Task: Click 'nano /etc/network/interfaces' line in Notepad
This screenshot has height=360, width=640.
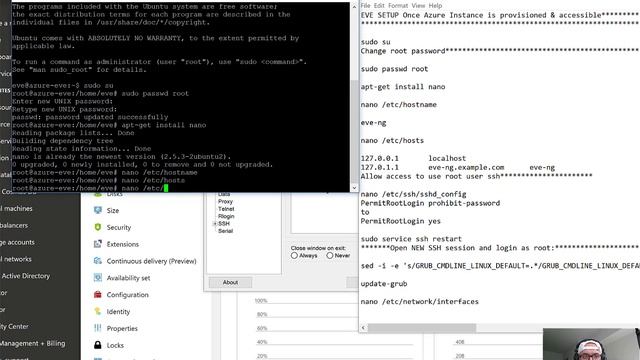Action: point(420,302)
